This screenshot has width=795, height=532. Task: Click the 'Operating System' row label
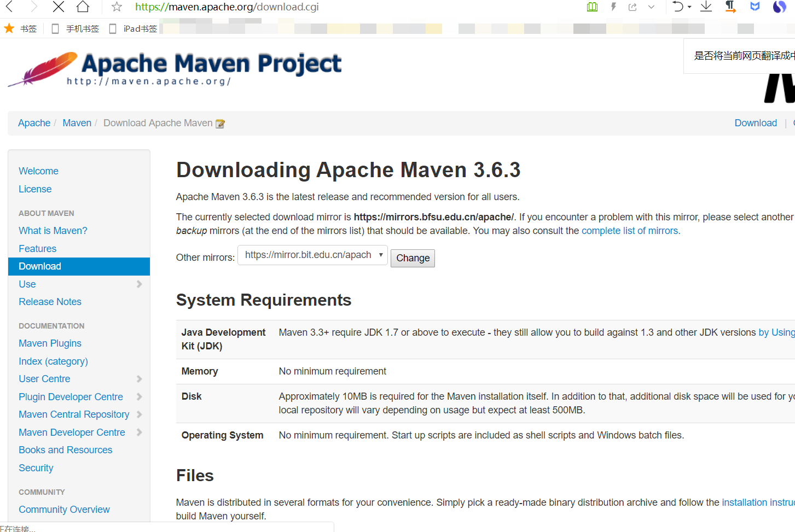tap(222, 435)
